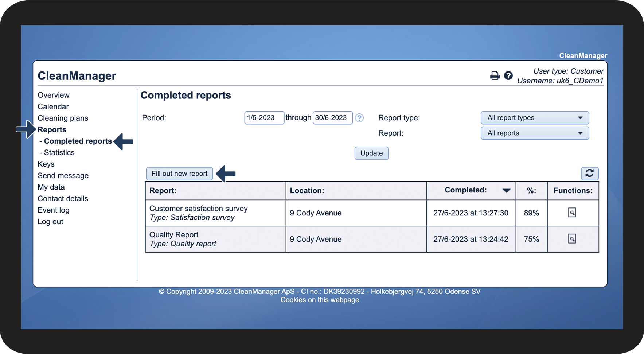Click the Completed column header text
The width and height of the screenshot is (644, 354).
coord(465,190)
